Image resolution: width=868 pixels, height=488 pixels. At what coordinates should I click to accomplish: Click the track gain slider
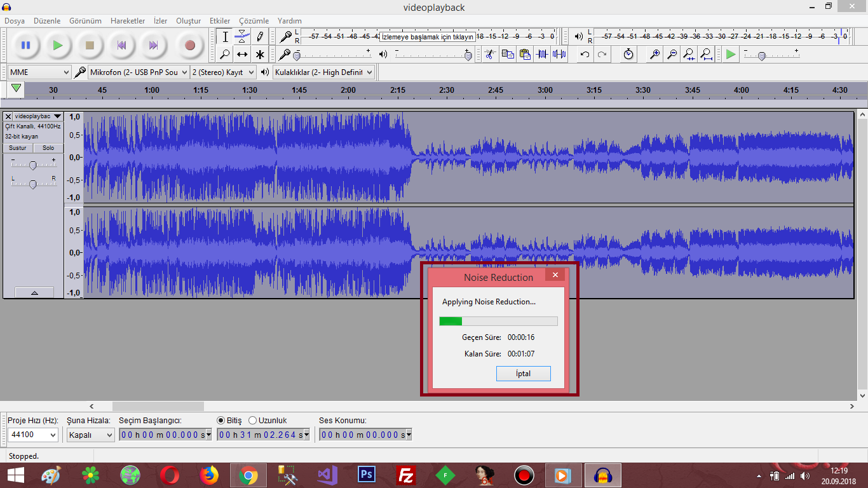point(33,165)
